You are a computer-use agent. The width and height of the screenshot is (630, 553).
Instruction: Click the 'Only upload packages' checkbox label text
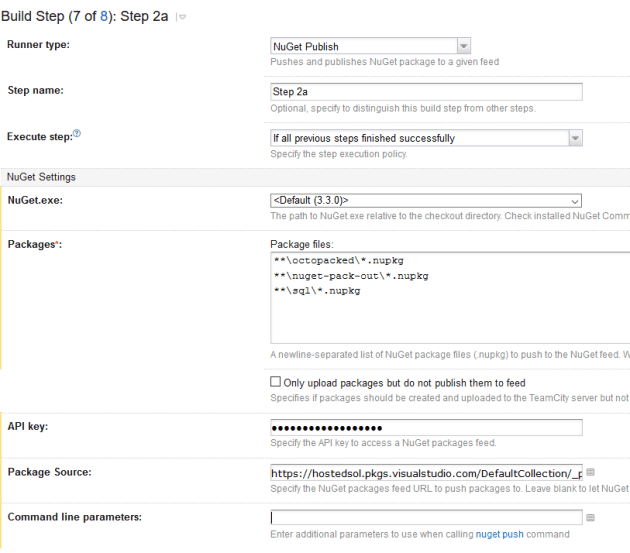(x=405, y=383)
